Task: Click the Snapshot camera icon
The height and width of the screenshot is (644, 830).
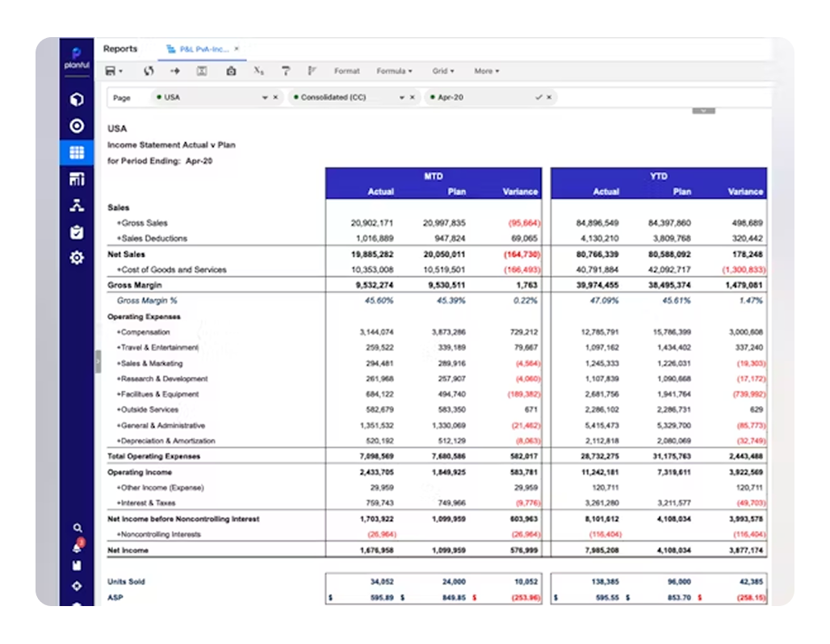Action: tap(231, 71)
